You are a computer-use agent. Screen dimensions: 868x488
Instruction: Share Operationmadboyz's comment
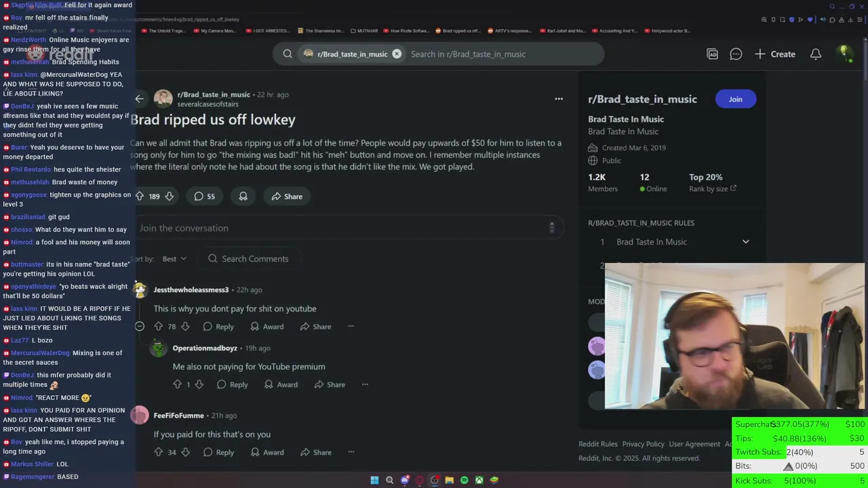pos(330,384)
